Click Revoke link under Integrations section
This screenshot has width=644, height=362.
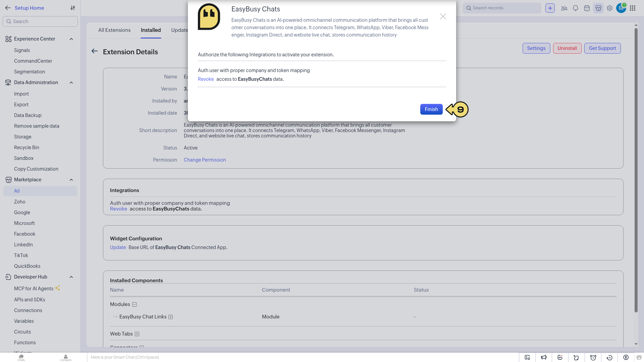click(x=118, y=209)
